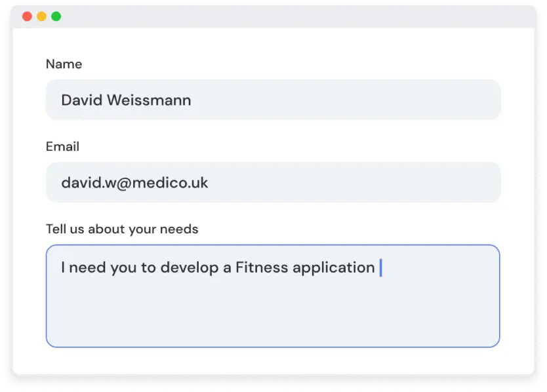Click the "Name" field label
The image size is (547, 392).
coord(64,64)
